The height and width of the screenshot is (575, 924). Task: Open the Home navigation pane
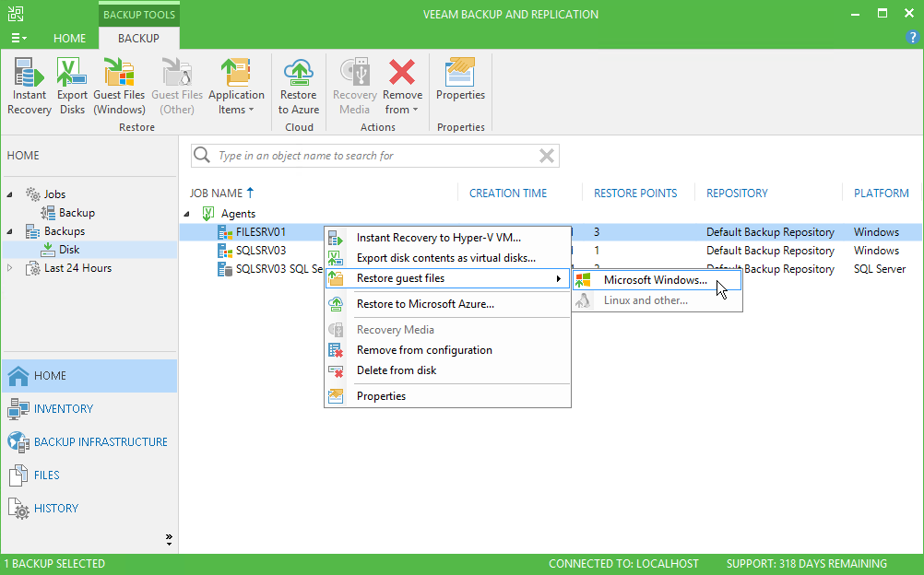[89, 376]
